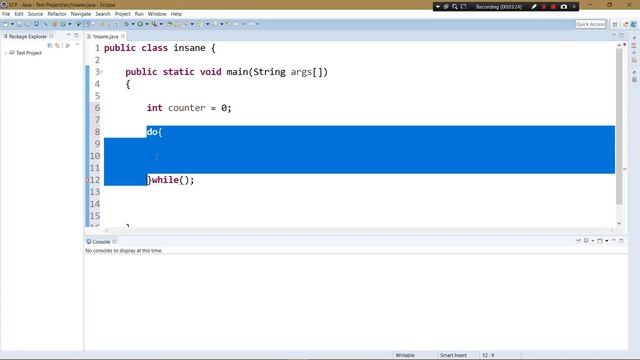The image size is (640, 360).
Task: Click the Writable status bar entry
Action: tap(405, 355)
